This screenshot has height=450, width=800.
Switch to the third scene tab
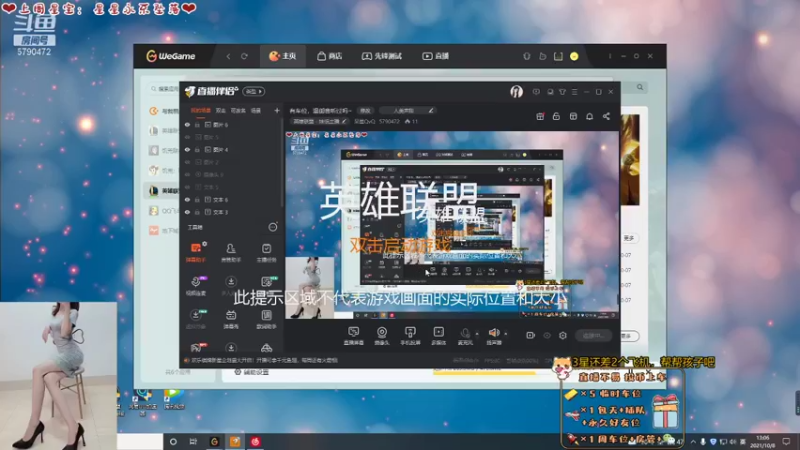(238, 110)
